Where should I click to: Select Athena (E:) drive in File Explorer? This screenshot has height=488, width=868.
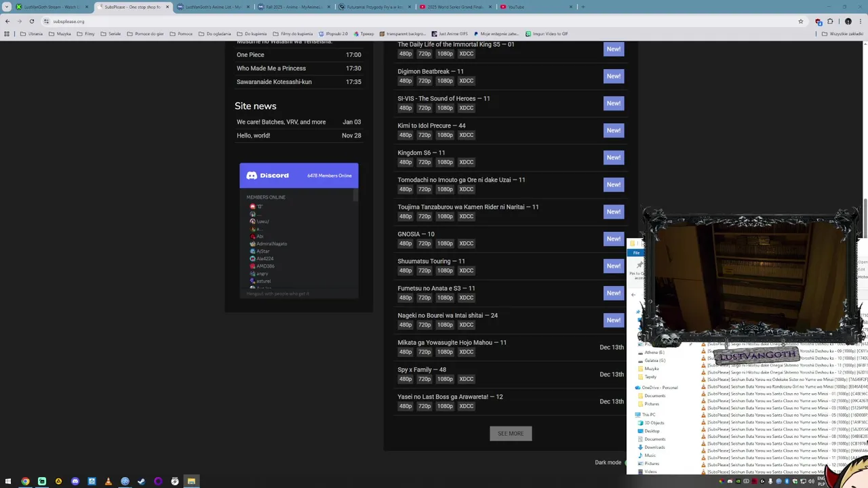tap(651, 352)
